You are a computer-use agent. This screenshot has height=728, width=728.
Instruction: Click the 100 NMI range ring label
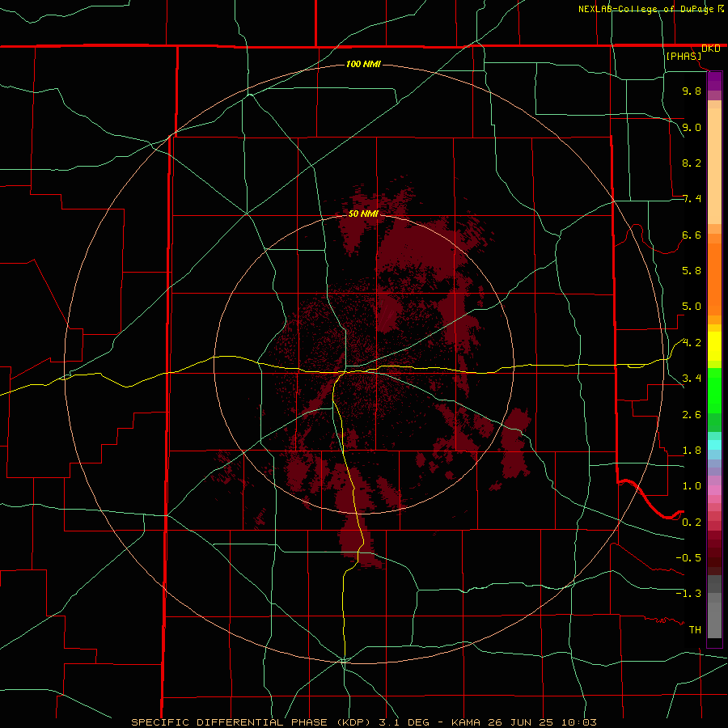tap(363, 64)
